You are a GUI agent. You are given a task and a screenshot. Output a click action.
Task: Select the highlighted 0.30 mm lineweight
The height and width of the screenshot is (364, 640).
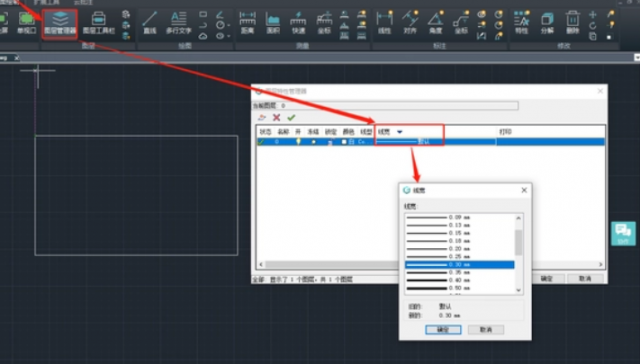point(460,265)
